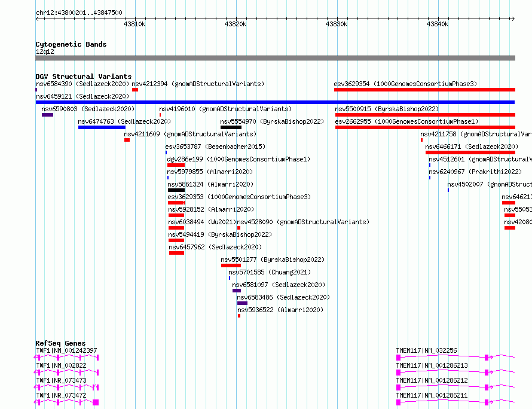Open variant esv3653787 (Besenbacher2015)
This screenshot has width=532, height=409.
[215, 146]
